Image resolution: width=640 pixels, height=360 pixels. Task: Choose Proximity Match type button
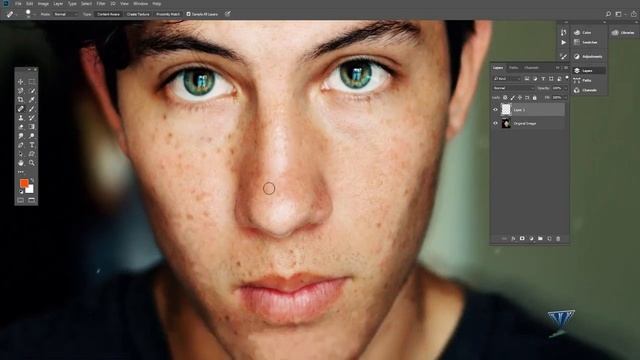pyautogui.click(x=168, y=14)
